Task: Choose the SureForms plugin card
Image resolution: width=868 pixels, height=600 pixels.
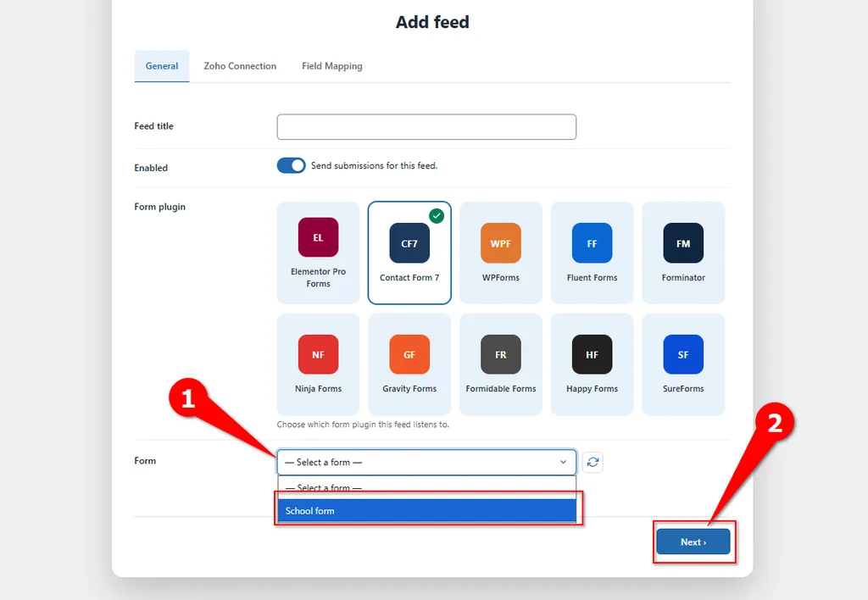Action: 683,364
